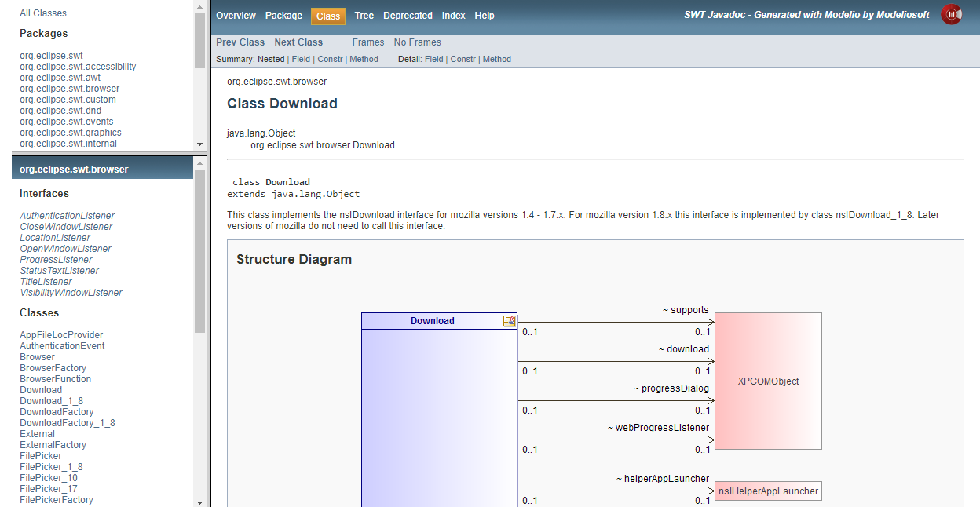Viewport: 980px width, 507px height.
Task: Open package org.eclipse.swt.custom
Action: coord(68,100)
